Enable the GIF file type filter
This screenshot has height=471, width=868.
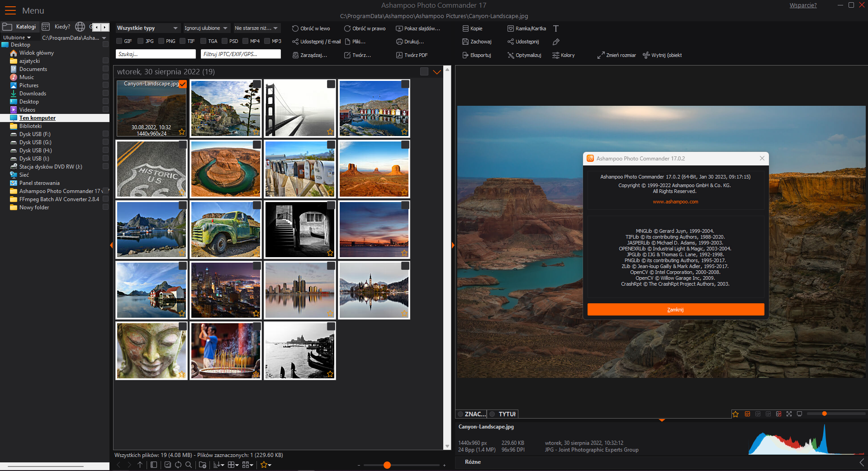click(119, 41)
